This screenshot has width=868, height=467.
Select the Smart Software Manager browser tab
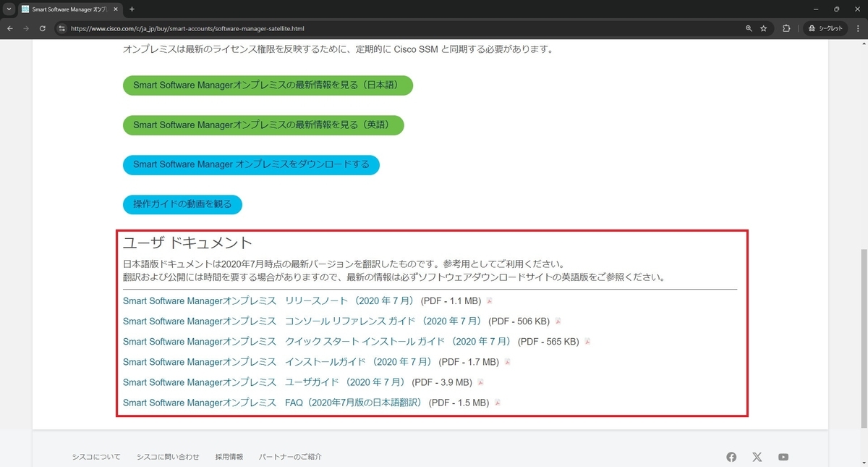point(65,9)
